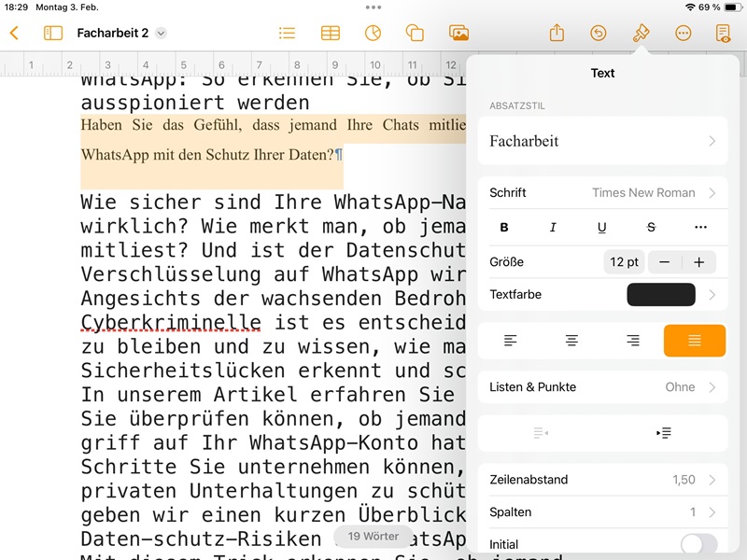
Task: Tap the paragraph mark after Daten?
Action: pyautogui.click(x=338, y=155)
